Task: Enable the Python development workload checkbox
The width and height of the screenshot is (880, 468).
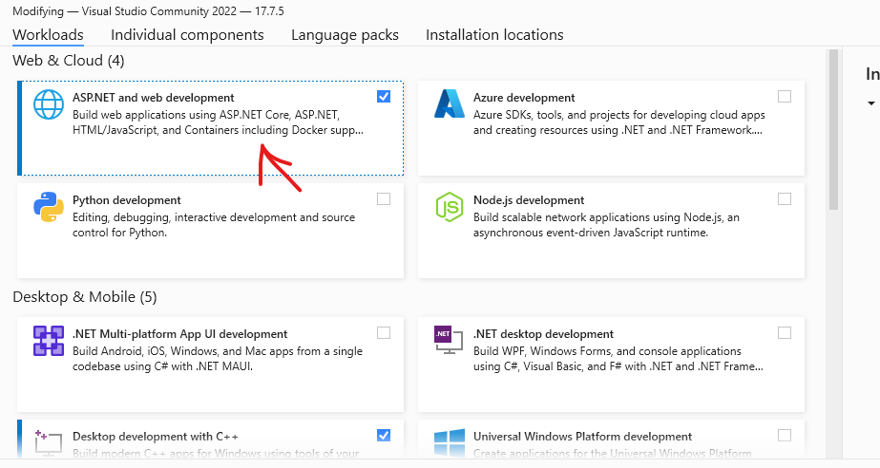Action: 384,199
